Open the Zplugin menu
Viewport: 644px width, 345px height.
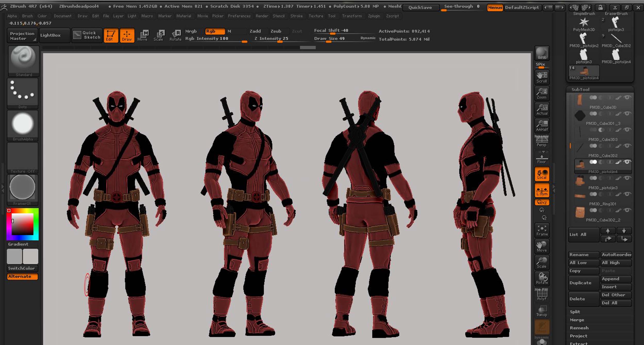click(x=374, y=16)
